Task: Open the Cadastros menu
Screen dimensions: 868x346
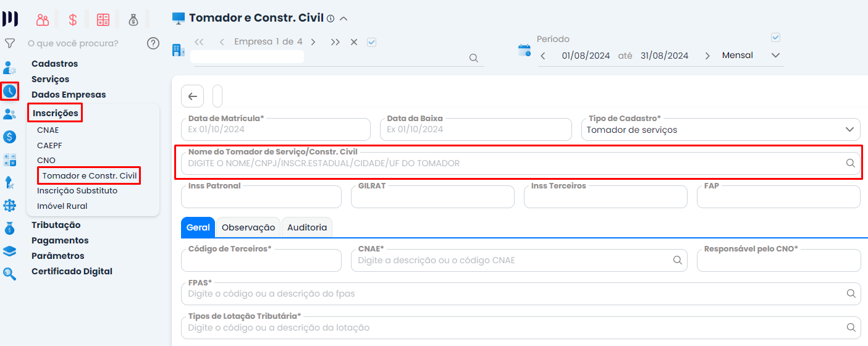Action: 55,64
